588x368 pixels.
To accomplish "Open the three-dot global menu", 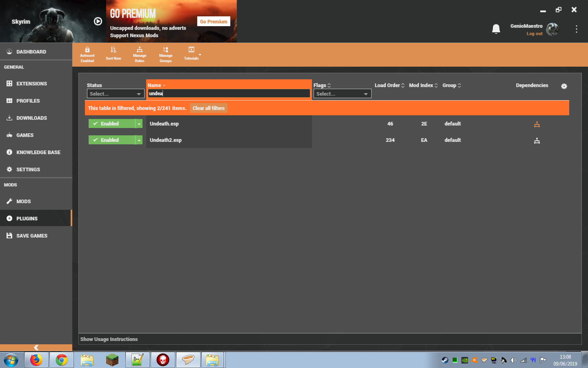I will (x=577, y=29).
